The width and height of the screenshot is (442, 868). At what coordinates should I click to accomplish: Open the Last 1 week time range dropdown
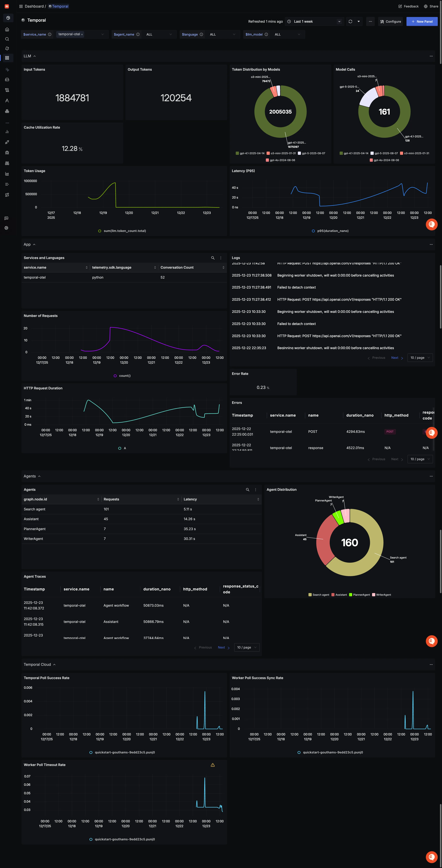coord(314,21)
